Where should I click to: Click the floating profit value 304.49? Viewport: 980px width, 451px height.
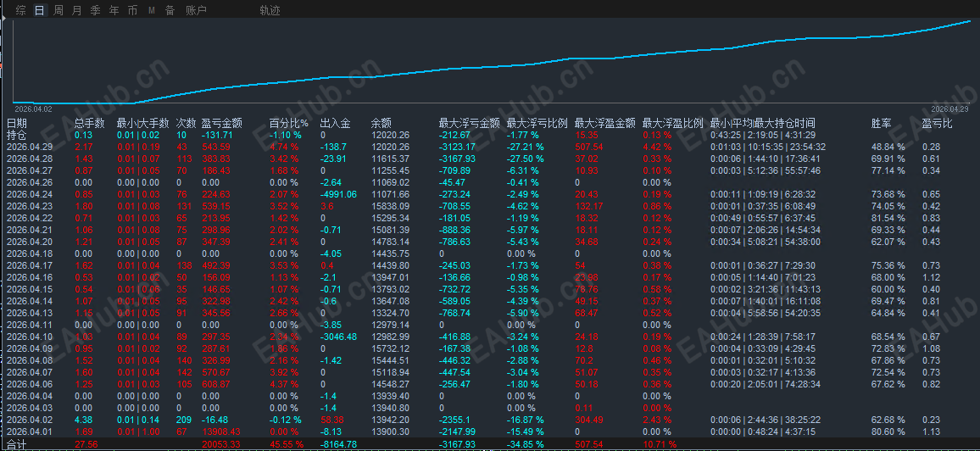pyautogui.click(x=589, y=420)
